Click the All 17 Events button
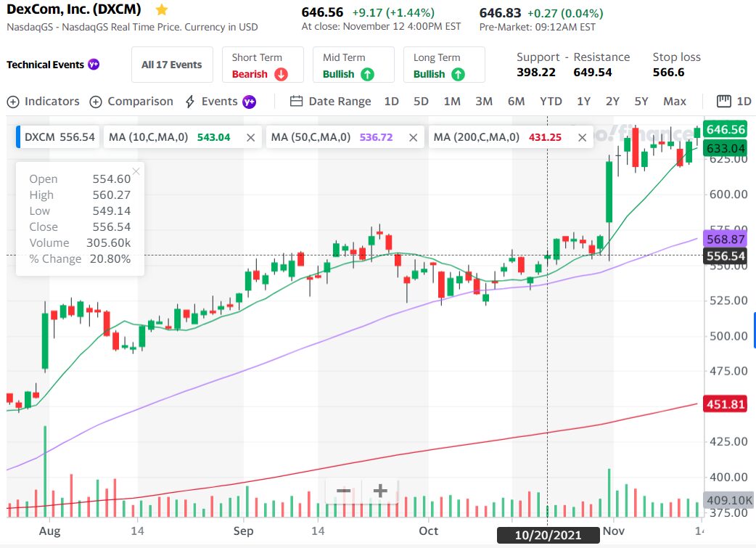 171,65
